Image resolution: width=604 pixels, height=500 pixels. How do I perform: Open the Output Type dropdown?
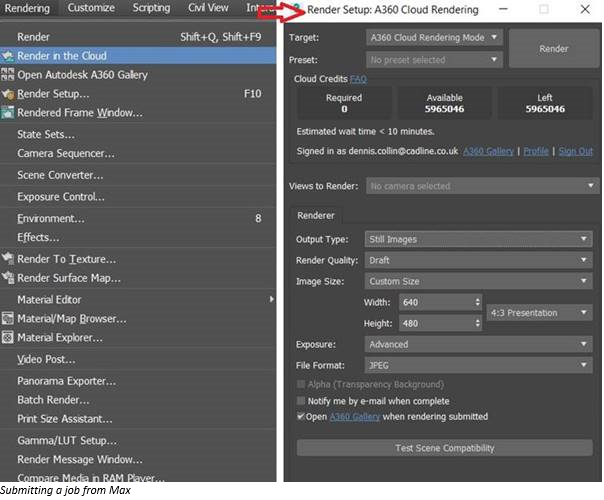tap(478, 239)
